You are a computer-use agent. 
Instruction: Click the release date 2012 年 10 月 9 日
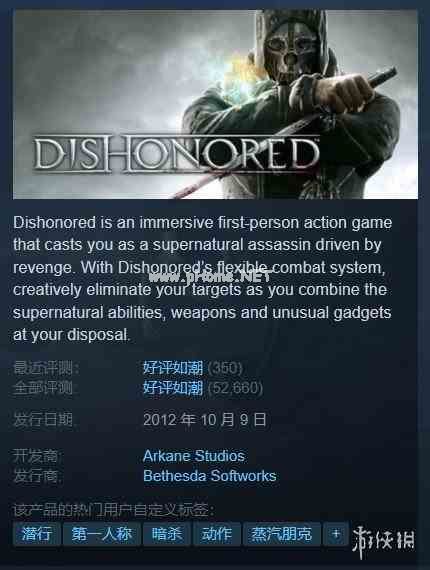(x=205, y=420)
